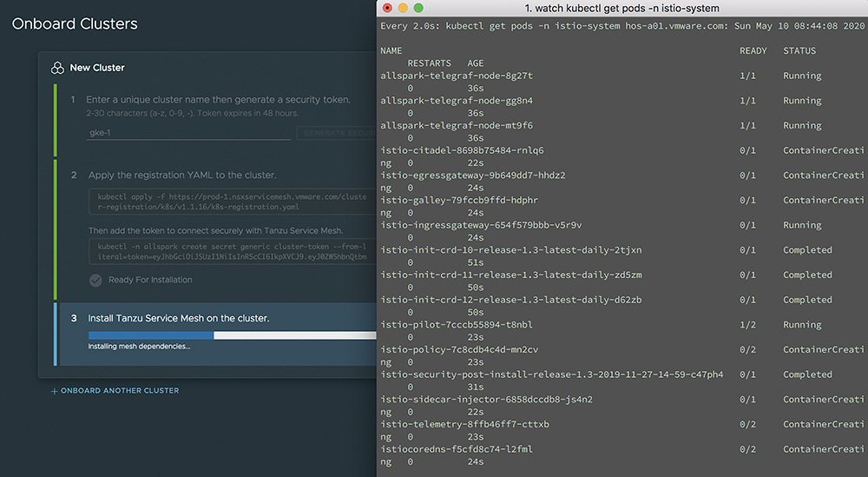This screenshot has height=477, width=868.
Task: Click the New Cluster hexagon icon
Action: (57, 68)
